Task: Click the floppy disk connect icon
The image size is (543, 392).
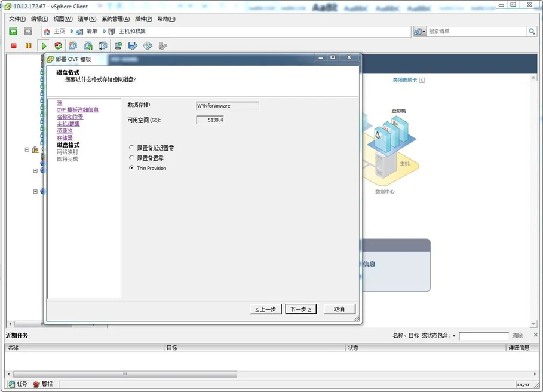Action: point(133,45)
